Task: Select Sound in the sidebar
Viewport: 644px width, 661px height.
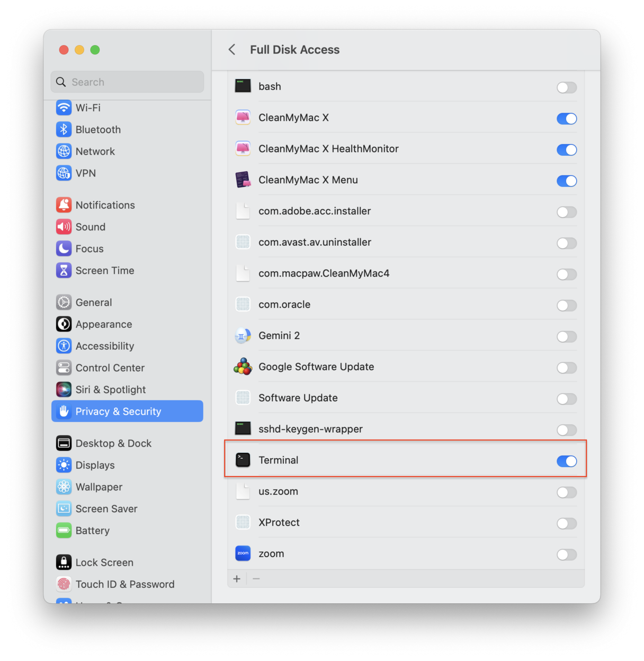Action: tap(90, 227)
